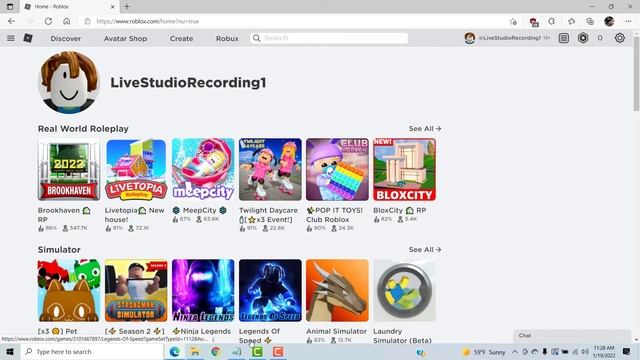Click the search magnifier icon in Roblox
Image resolution: width=640 pixels, height=360 pixels.
(x=256, y=38)
